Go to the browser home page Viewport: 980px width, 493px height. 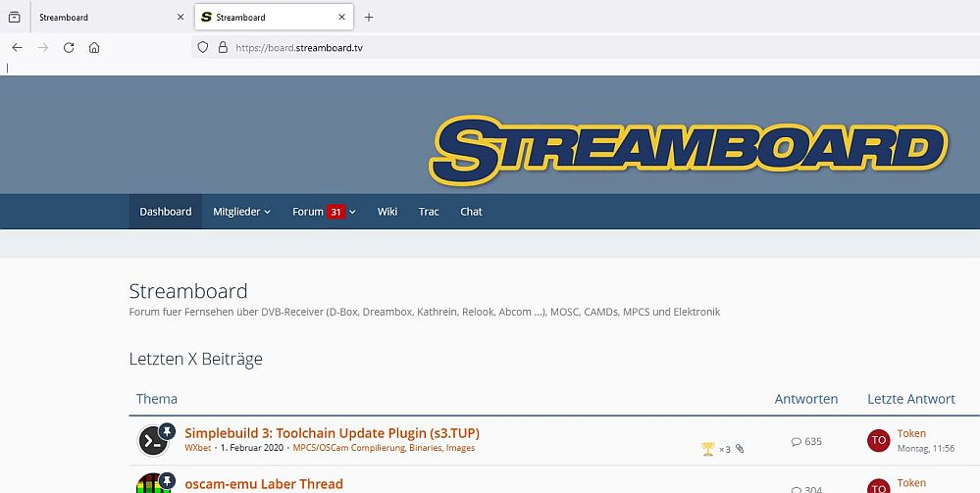94,47
